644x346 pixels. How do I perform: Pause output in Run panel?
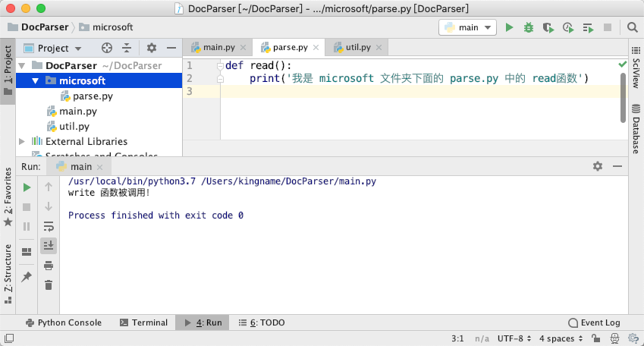click(x=27, y=226)
